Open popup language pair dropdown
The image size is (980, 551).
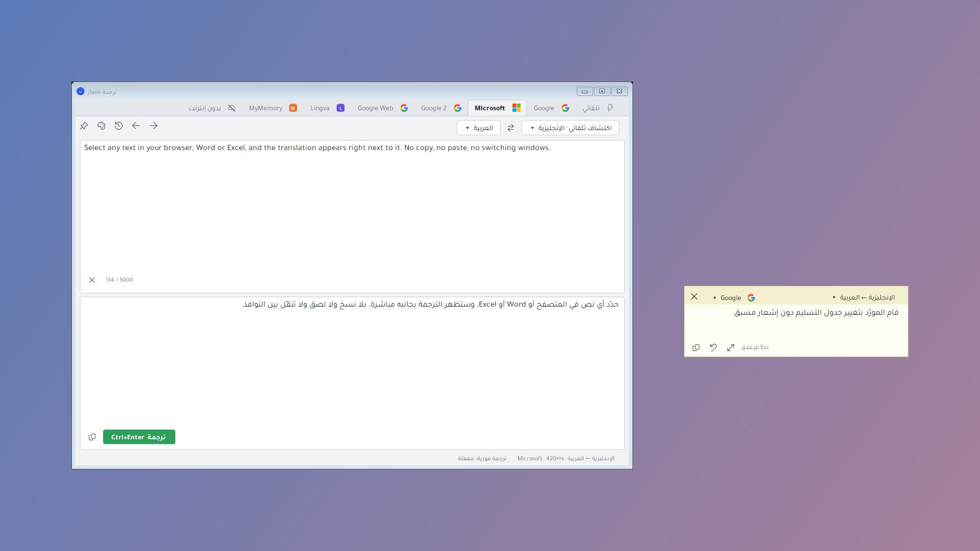click(864, 297)
